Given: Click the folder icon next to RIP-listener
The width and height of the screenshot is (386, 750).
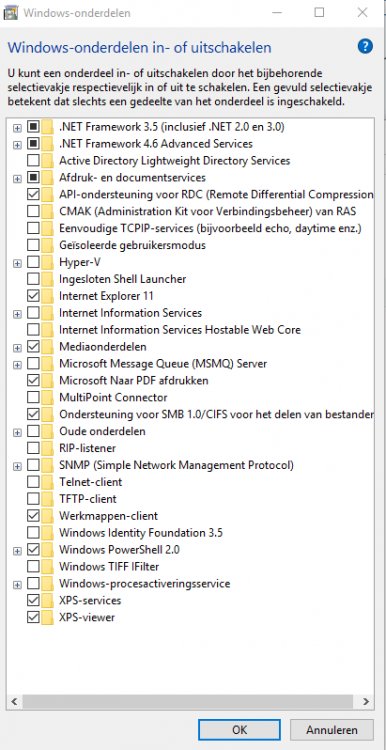Looking at the screenshot, I should click(x=47, y=448).
